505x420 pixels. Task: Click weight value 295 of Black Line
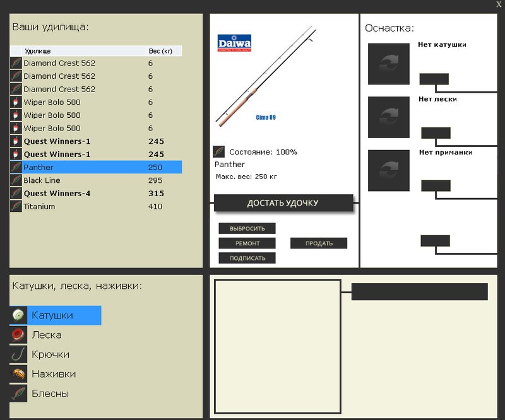[x=155, y=180]
